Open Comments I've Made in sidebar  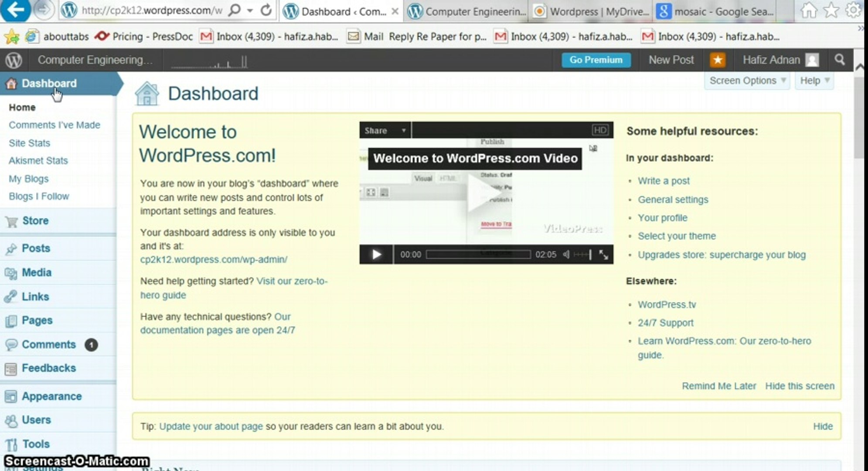click(x=54, y=125)
